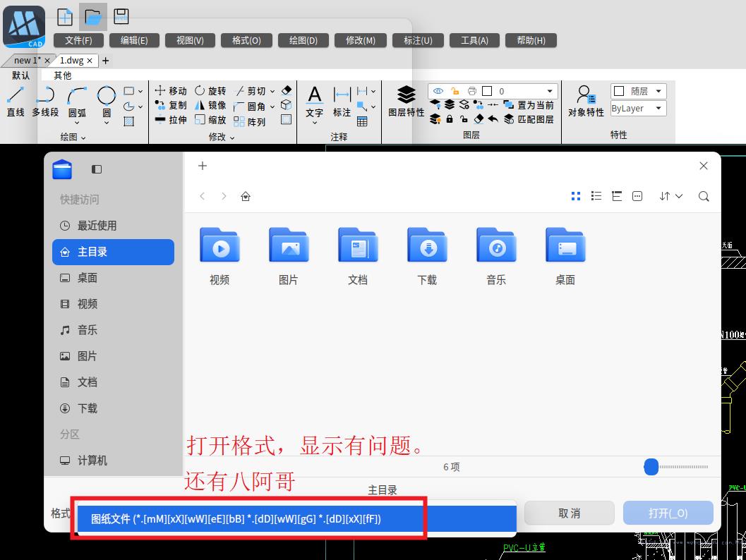This screenshot has width=746, height=560.
Task: Open the layer 0 dropdown
Action: [550, 91]
